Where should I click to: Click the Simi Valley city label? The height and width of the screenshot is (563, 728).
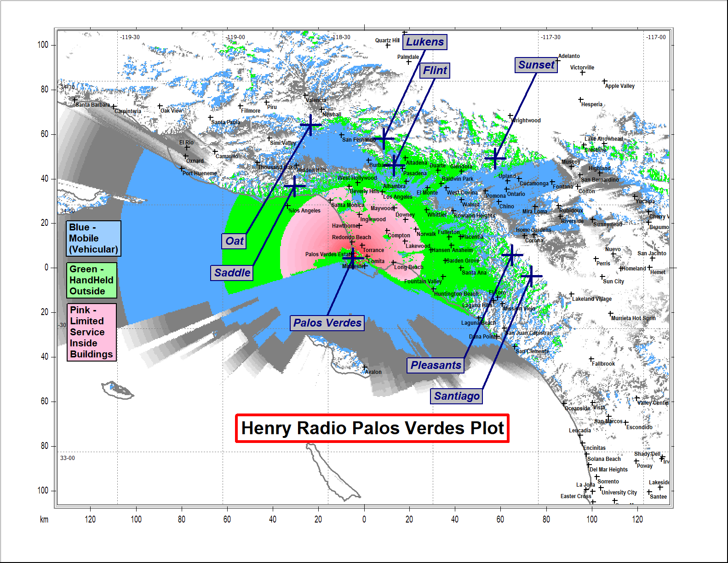click(283, 143)
